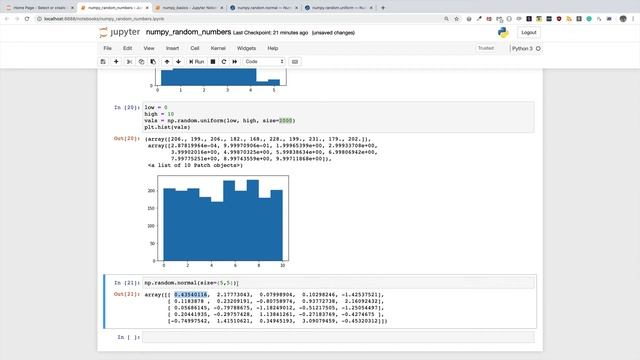Open the cell type Code dropdown
Image resolution: width=640 pixels, height=360 pixels.
pyautogui.click(x=264, y=62)
